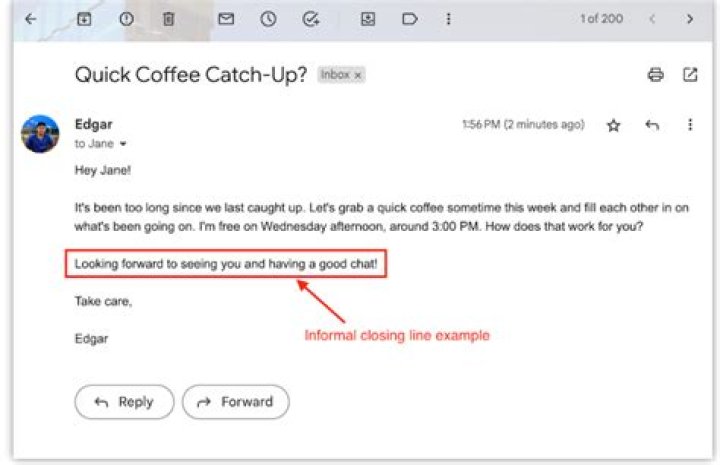Mark the email as unread
This screenshot has height=465, width=720.
[x=226, y=19]
